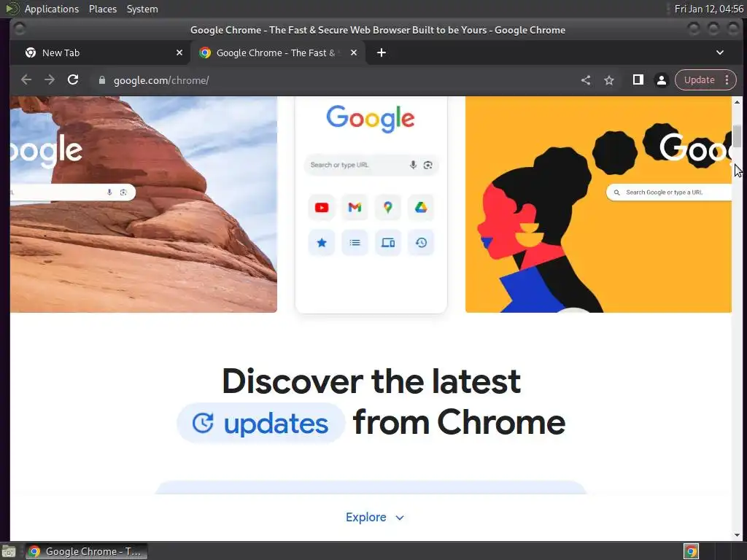Open the Places menu

[x=103, y=9]
